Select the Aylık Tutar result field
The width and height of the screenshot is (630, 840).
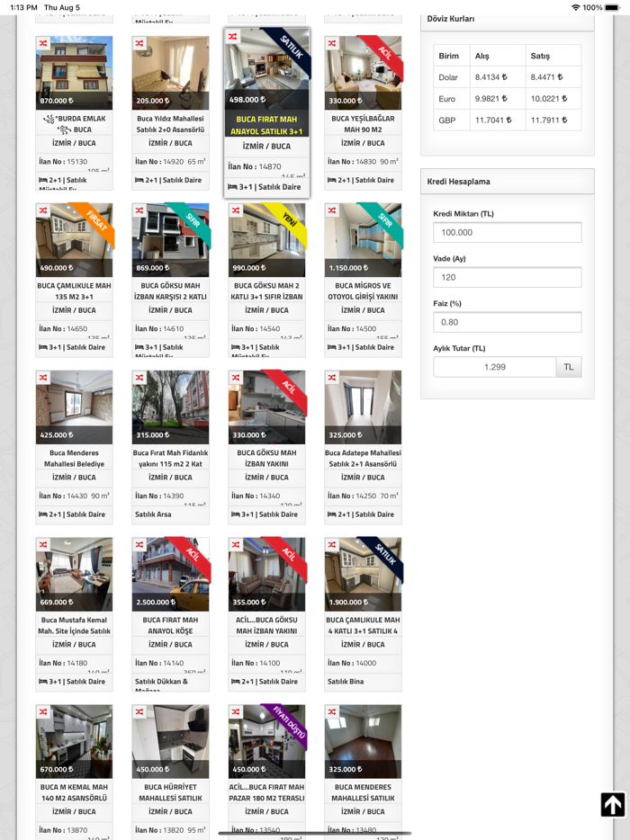click(494, 367)
